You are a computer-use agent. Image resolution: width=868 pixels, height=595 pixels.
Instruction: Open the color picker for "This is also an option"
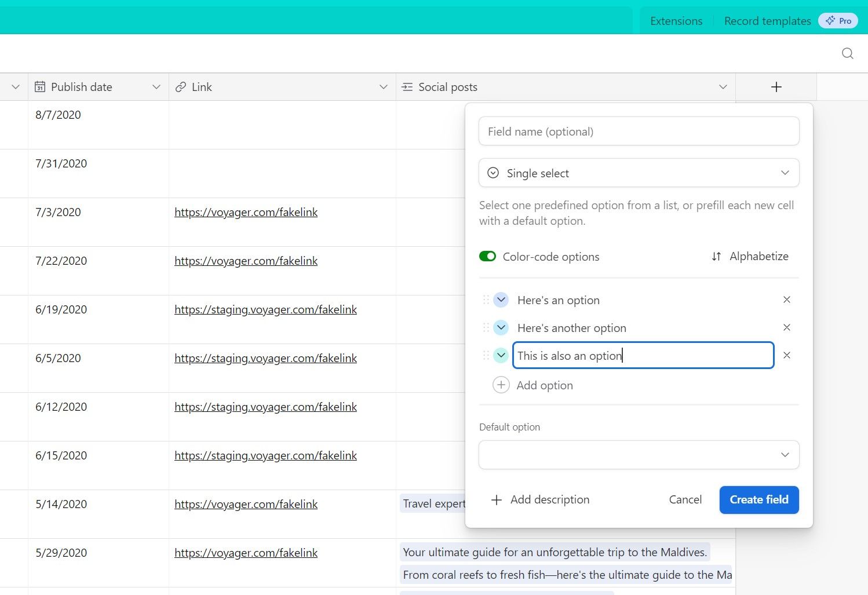click(500, 355)
